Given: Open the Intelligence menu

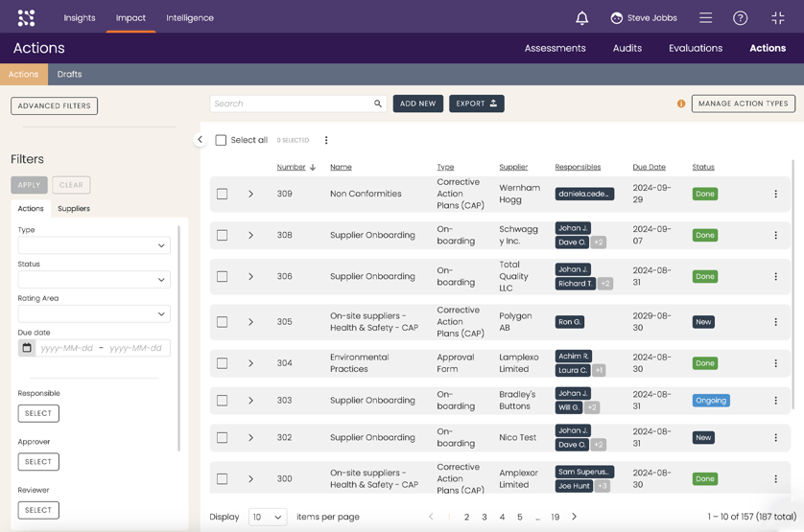Looking at the screenshot, I should click(x=190, y=18).
